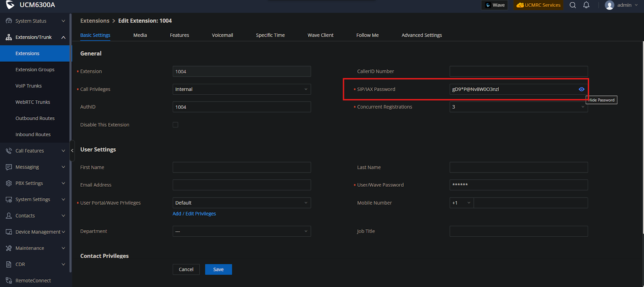
Task: Select Outbound Routes in the sidebar
Action: pyautogui.click(x=35, y=119)
